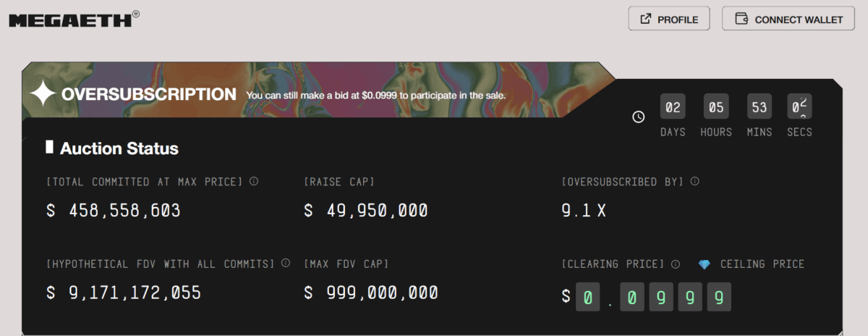868x336 pixels.
Task: Click the Mins countdown tile
Action: (x=759, y=108)
